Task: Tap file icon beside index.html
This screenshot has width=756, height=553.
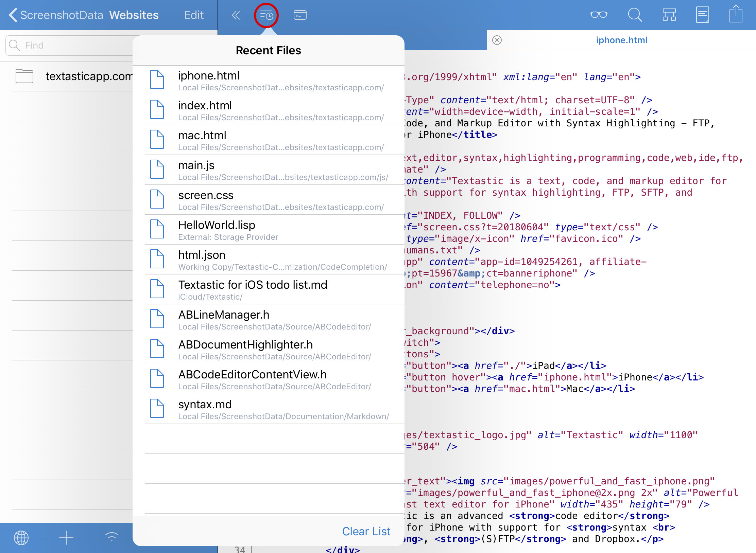Action: point(157,109)
